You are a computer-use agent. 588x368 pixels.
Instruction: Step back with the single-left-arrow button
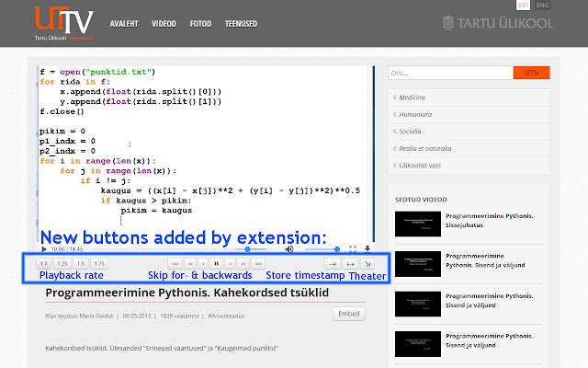pyautogui.click(x=203, y=264)
